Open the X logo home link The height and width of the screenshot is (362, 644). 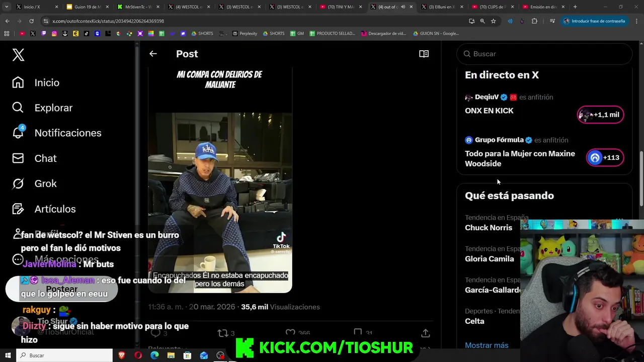(x=18, y=55)
